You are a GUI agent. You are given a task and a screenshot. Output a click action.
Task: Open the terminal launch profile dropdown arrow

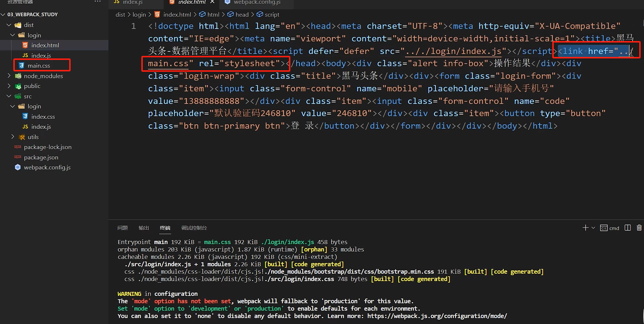(x=593, y=228)
